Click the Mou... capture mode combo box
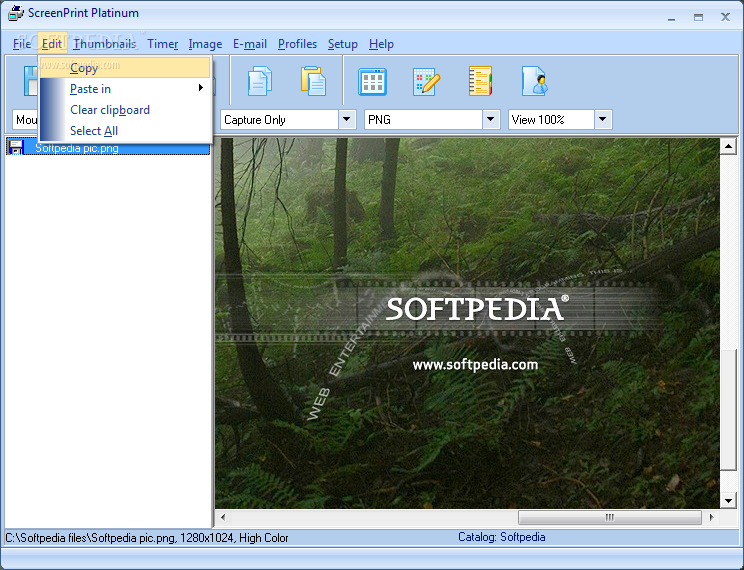Screen dimensions: 744x570 click(x=26, y=119)
